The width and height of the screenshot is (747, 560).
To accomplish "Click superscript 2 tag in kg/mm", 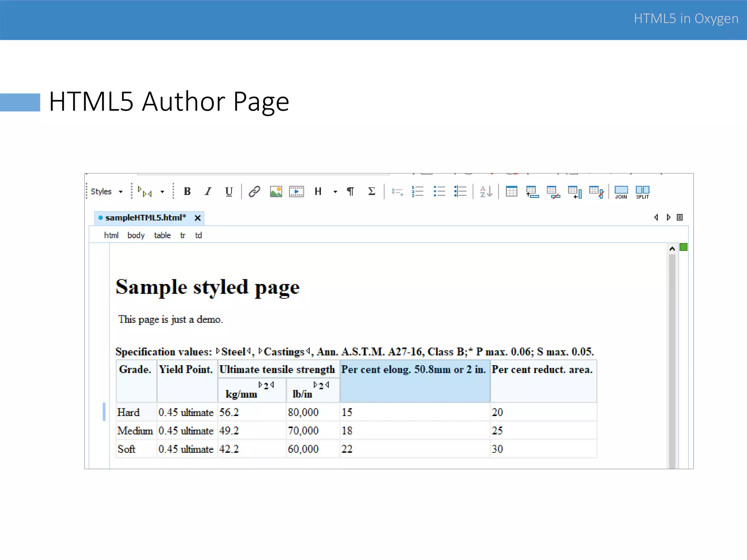I will tap(266, 385).
